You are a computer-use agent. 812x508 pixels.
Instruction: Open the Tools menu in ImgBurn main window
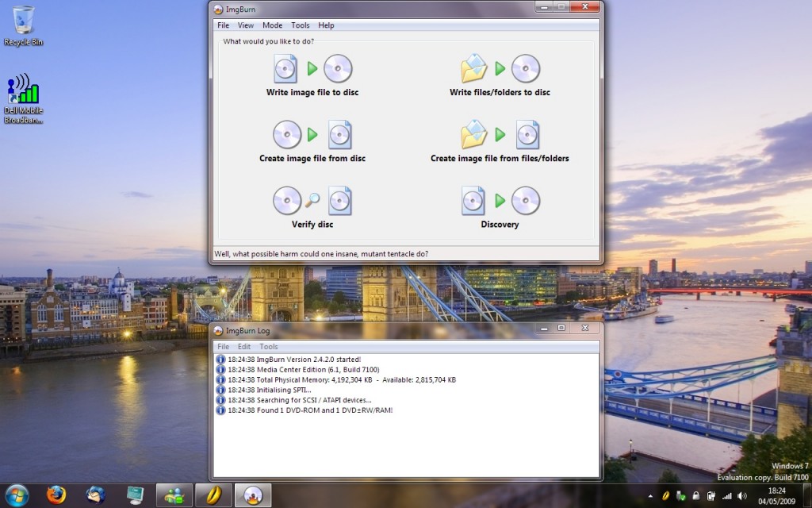(x=301, y=25)
